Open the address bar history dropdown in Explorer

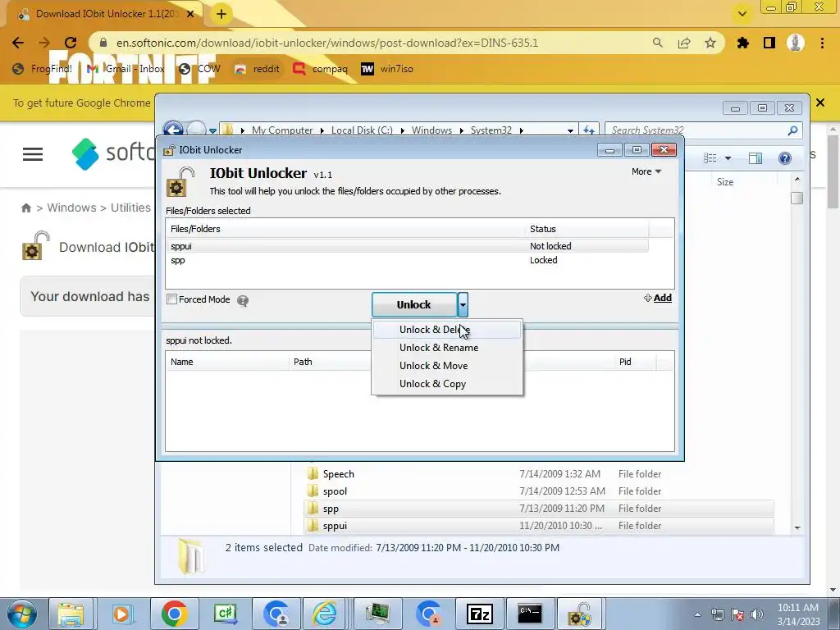tap(570, 130)
